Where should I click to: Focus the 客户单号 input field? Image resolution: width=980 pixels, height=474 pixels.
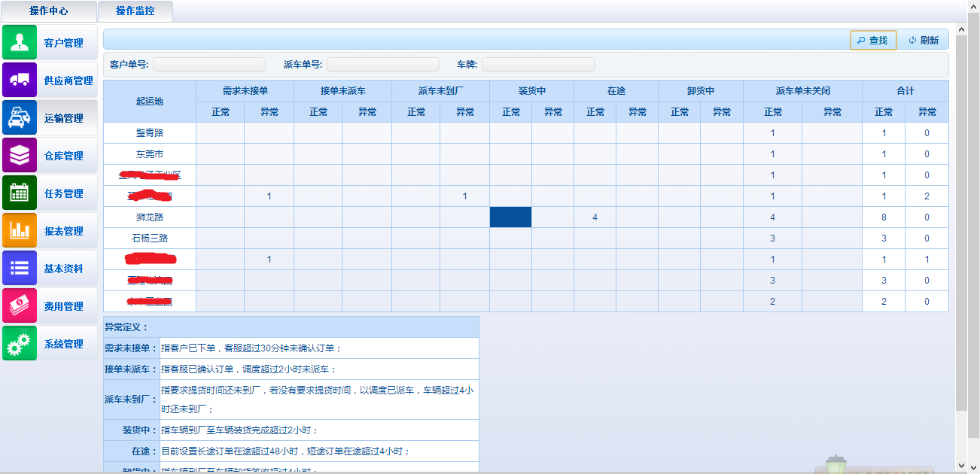pos(208,65)
